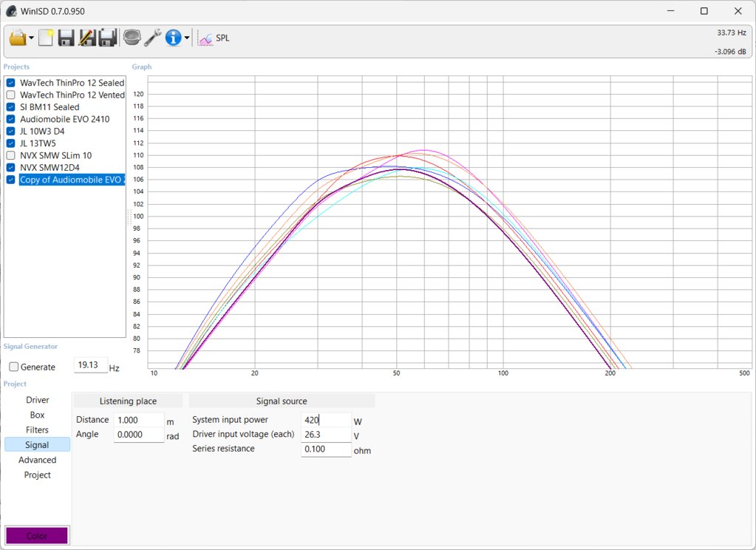The image size is (756, 550).
Task: Switch to the Project tab
Action: (38, 475)
